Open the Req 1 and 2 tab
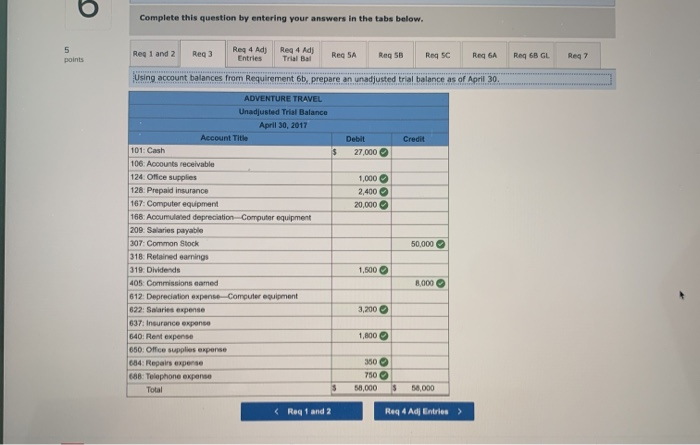This screenshot has width=700, height=445. 154,54
